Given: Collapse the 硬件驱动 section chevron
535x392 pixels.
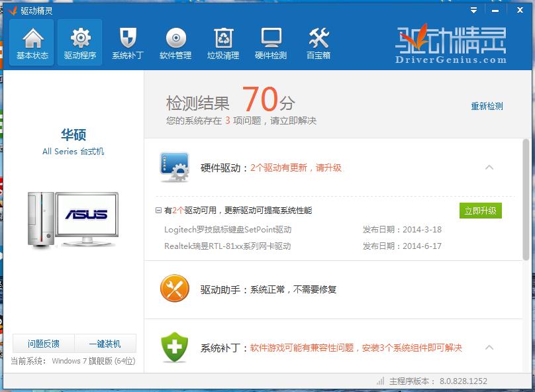Looking at the screenshot, I should tap(489, 168).
